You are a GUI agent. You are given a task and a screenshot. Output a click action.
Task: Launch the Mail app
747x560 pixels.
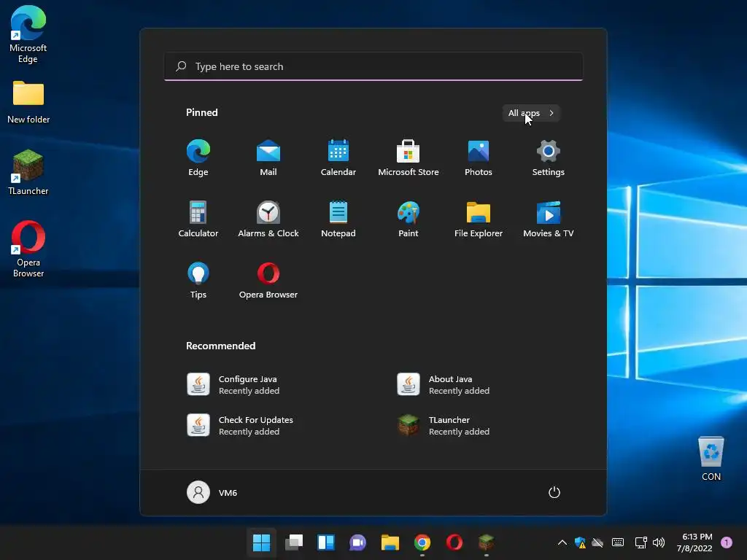click(x=268, y=158)
